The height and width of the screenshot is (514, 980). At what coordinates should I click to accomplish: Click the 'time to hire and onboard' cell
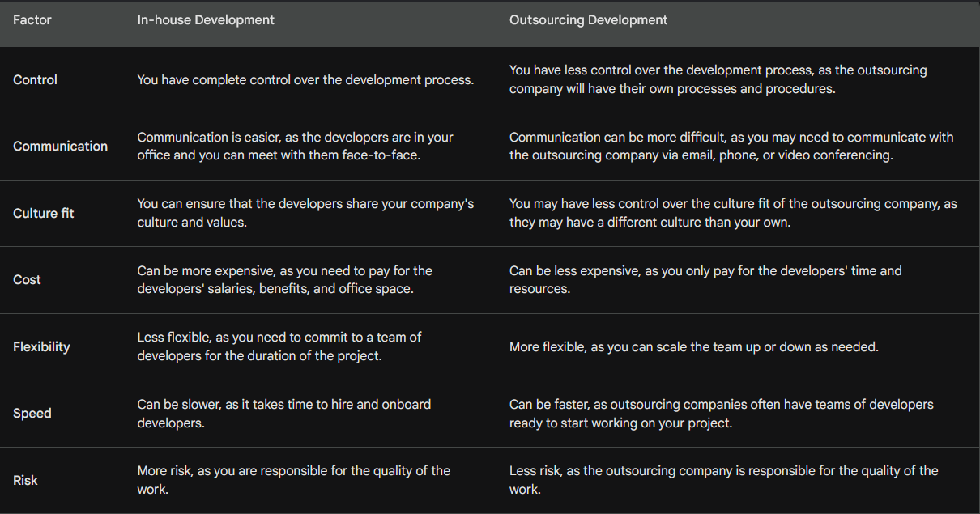tap(284, 414)
